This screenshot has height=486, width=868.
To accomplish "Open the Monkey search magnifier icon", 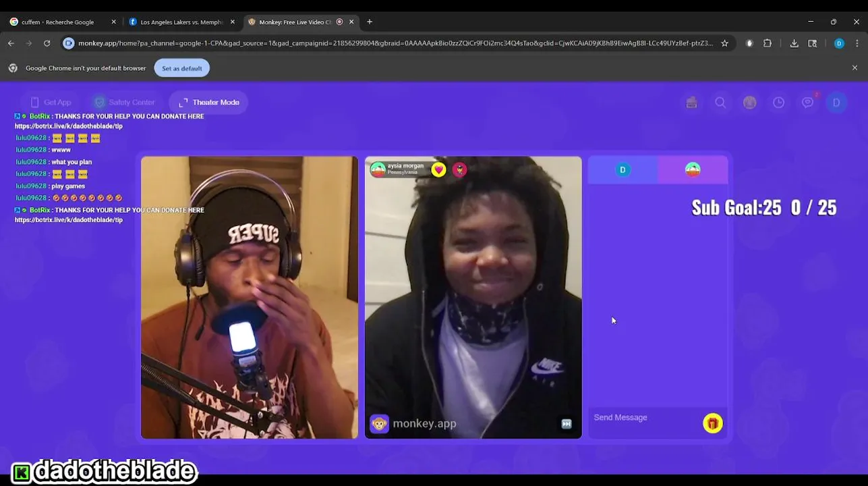I will point(720,103).
